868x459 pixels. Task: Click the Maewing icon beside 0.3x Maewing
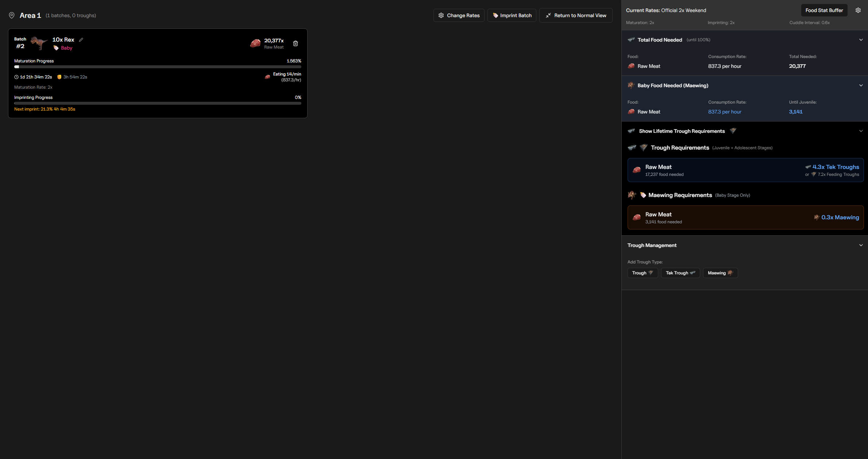pos(817,217)
